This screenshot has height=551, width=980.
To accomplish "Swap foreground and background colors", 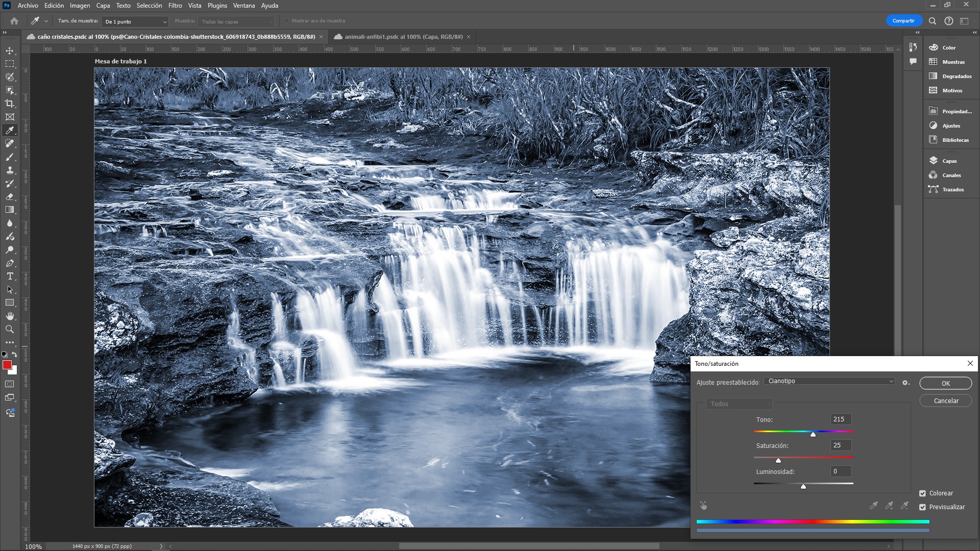I will coord(15,355).
